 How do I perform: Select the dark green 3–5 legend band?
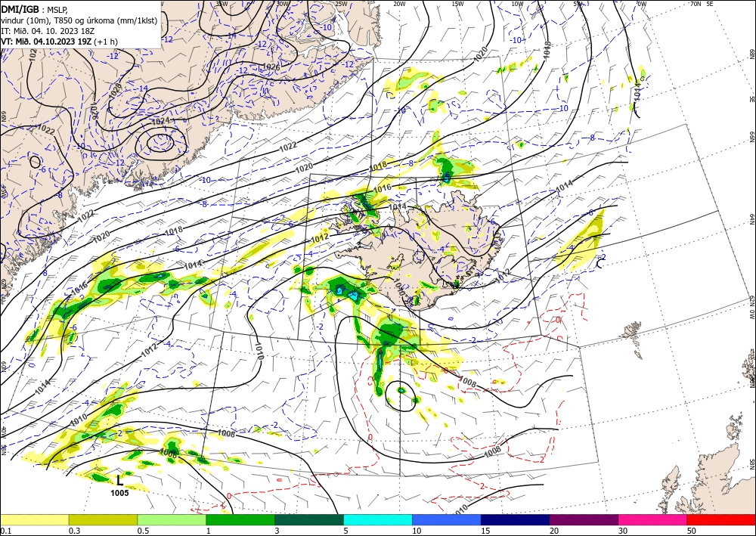click(x=309, y=519)
